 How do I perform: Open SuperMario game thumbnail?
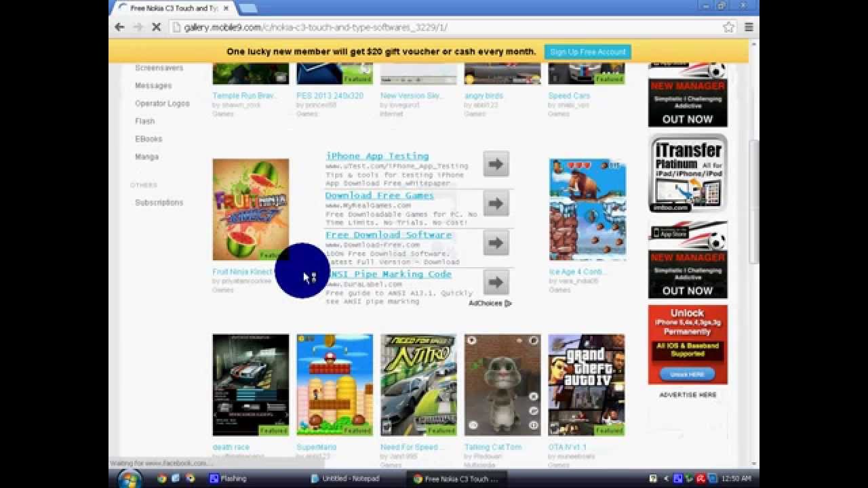(335, 384)
